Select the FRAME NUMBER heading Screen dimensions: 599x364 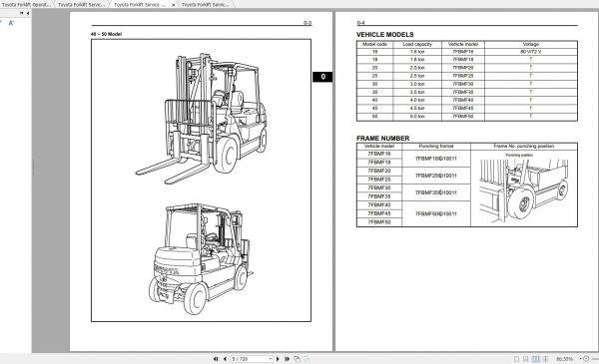382,139
